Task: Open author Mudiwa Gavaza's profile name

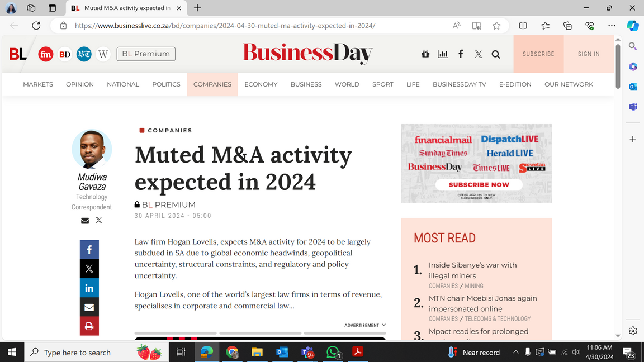Action: point(92,182)
